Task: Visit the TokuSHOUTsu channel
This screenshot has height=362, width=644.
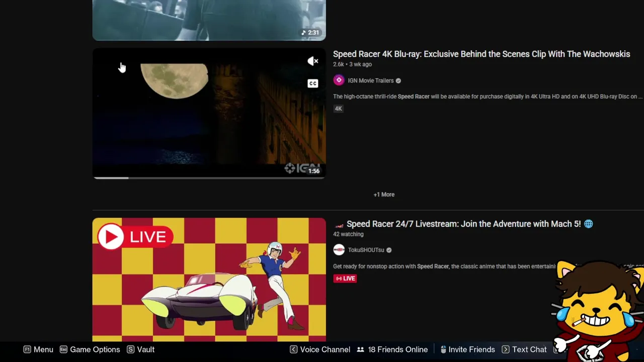Action: coord(366,250)
